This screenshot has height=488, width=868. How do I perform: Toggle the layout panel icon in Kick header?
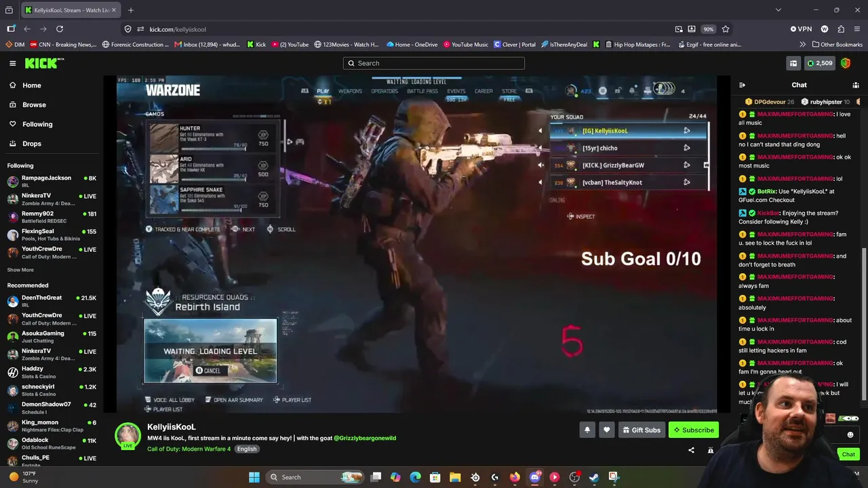click(793, 63)
